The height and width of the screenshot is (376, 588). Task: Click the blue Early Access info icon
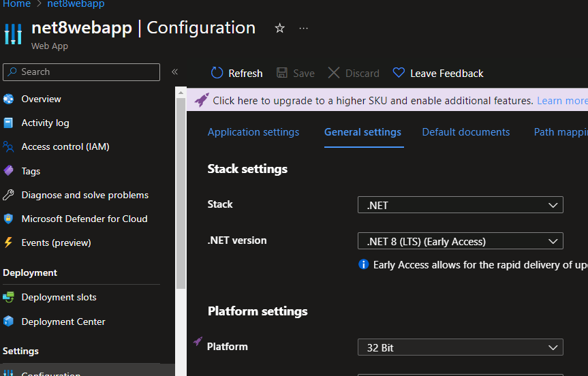click(x=363, y=264)
